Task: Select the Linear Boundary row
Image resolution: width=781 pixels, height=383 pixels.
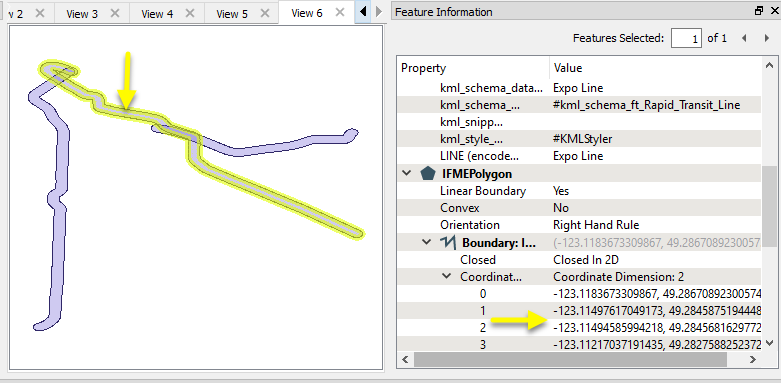Action: [x=579, y=191]
